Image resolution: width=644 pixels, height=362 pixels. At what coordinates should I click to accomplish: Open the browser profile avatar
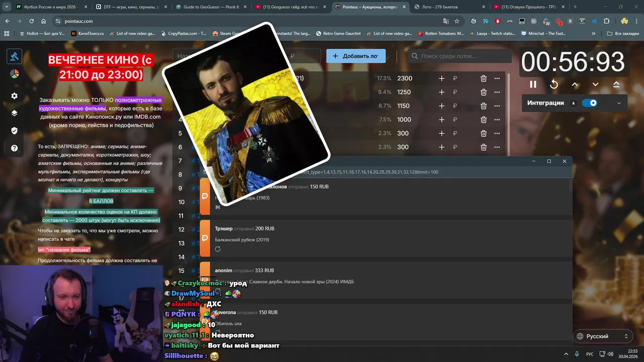624,21
